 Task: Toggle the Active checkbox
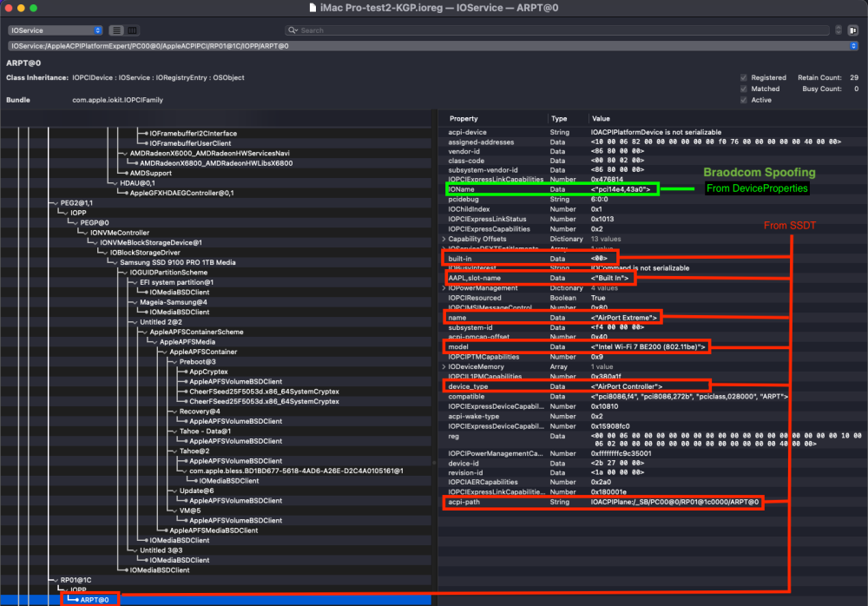(744, 100)
